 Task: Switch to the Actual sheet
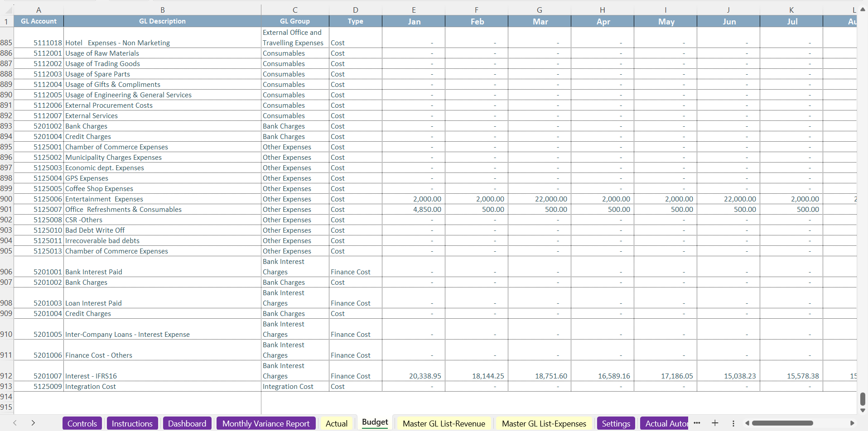click(336, 423)
